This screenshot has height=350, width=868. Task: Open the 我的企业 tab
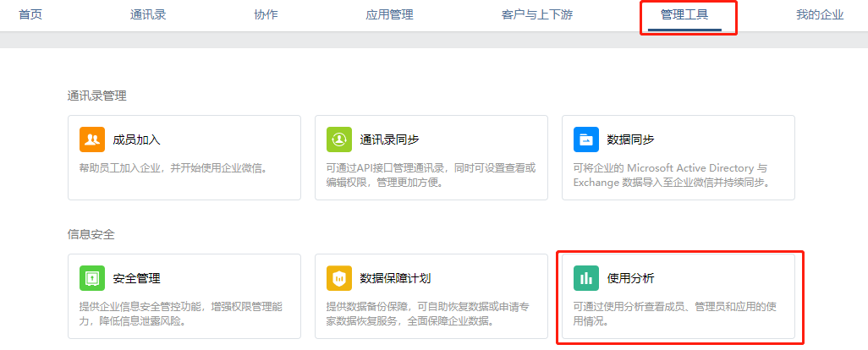[820, 15]
